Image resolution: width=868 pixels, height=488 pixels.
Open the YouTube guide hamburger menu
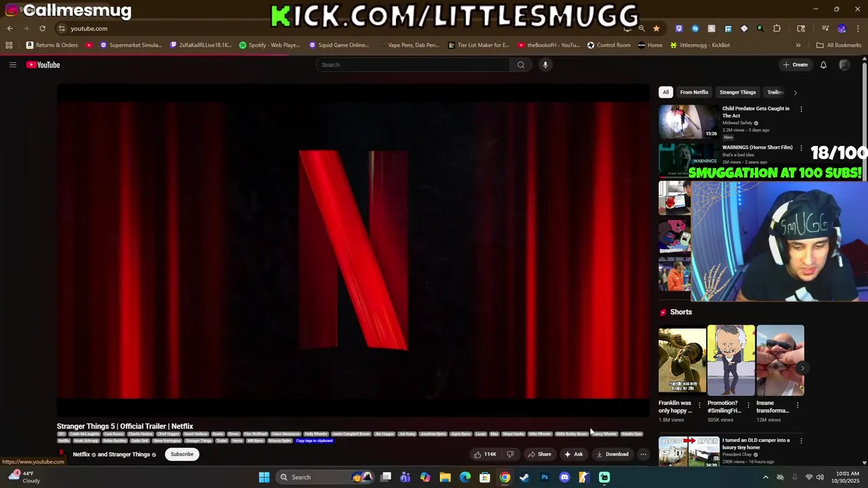click(12, 65)
